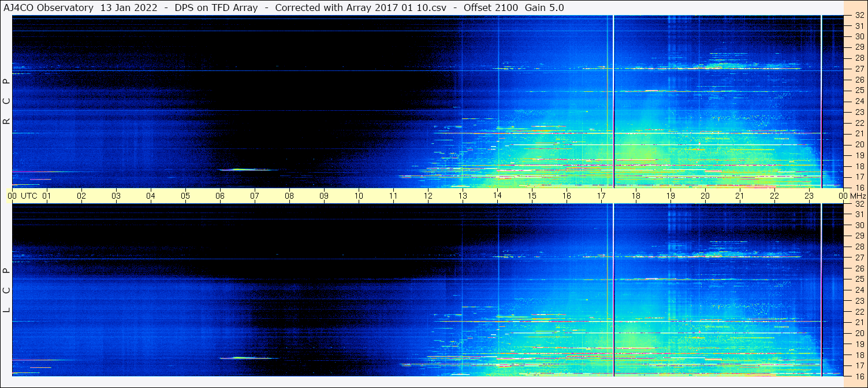868x388 pixels.
Task: Select hour 15 on the UTC time axis
Action: (x=532, y=196)
